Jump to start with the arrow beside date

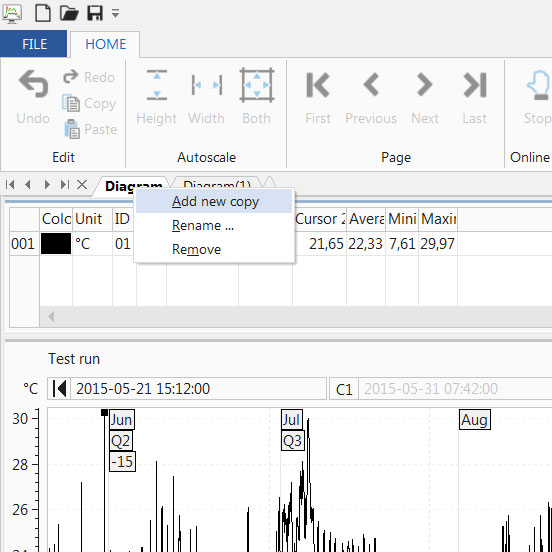click(x=59, y=389)
